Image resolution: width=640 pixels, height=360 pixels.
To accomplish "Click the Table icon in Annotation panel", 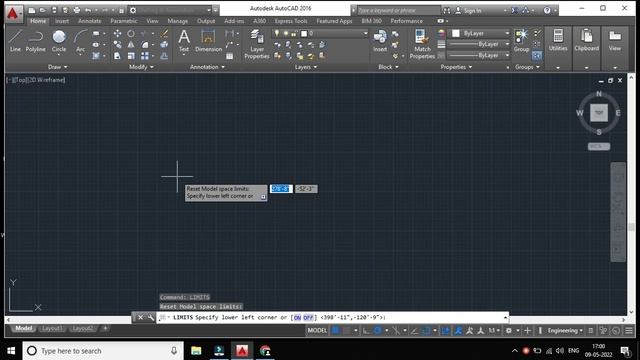I will pos(230,56).
